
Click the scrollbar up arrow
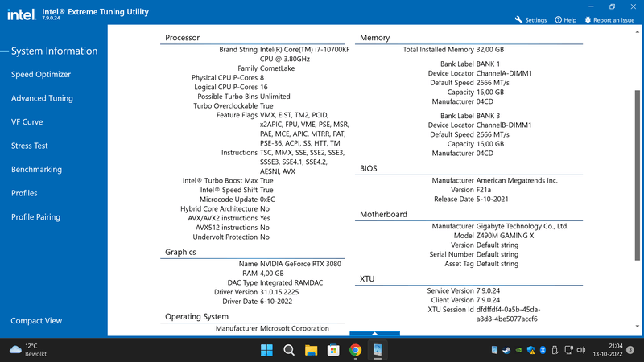637,31
